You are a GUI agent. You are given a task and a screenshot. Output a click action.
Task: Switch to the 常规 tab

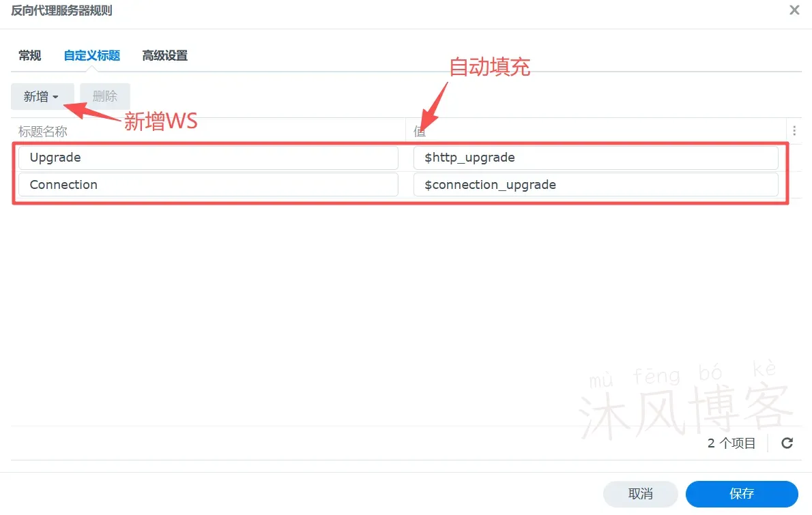(x=30, y=56)
